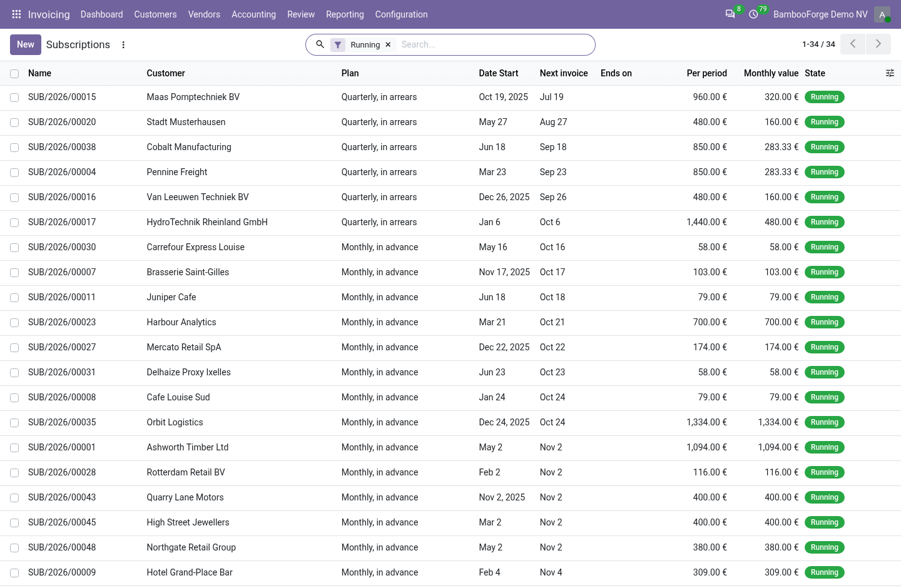The width and height of the screenshot is (901, 588).
Task: Open the Configuration menu
Action: [401, 14]
